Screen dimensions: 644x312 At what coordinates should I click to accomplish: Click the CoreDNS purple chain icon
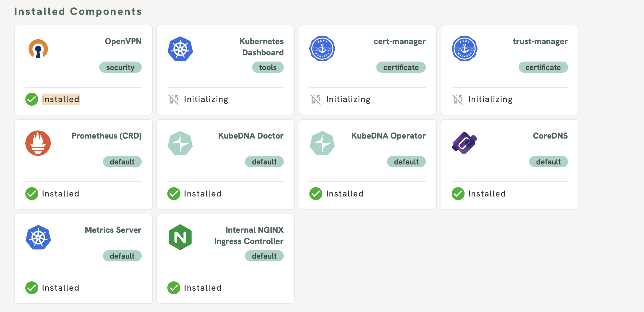click(x=465, y=143)
